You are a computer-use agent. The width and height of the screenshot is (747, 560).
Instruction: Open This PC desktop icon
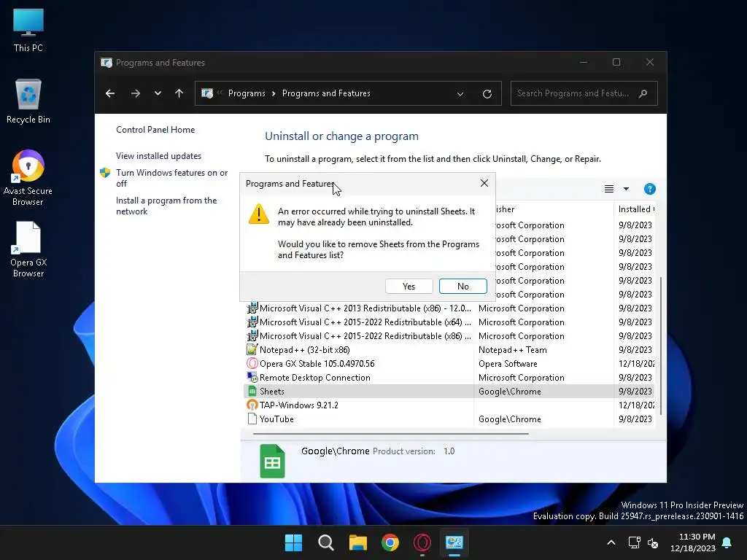click(x=28, y=30)
